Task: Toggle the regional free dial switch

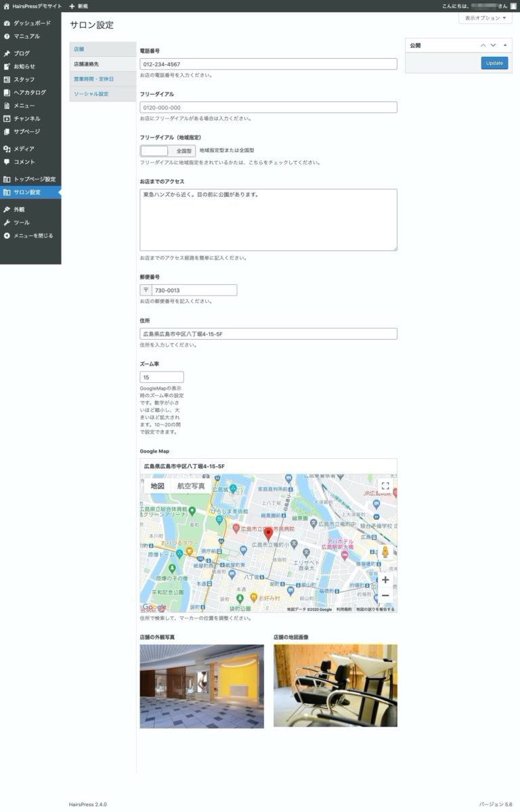Action: click(x=167, y=151)
